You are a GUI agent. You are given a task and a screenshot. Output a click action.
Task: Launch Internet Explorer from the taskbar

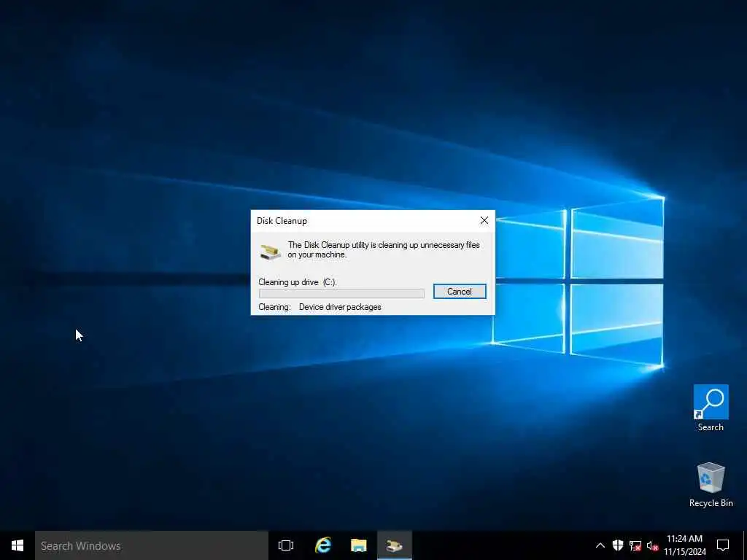click(322, 545)
